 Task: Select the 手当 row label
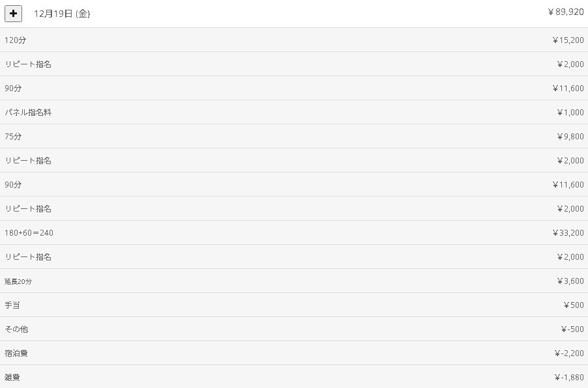(12, 305)
